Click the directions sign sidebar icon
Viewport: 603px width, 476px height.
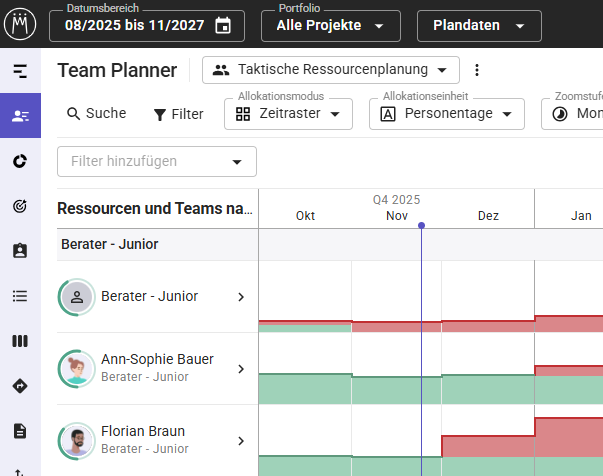20,386
